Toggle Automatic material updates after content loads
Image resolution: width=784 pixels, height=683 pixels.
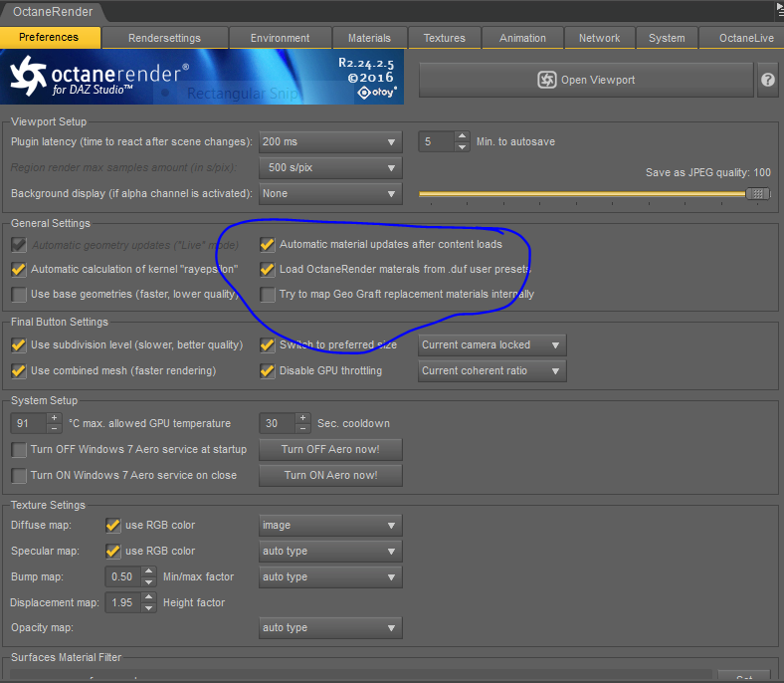coord(268,245)
